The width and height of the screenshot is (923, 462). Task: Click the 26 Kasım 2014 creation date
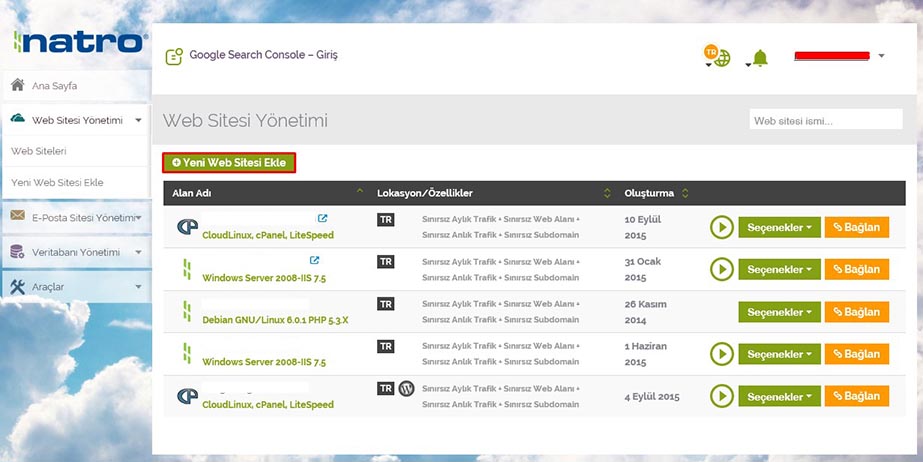pos(646,313)
